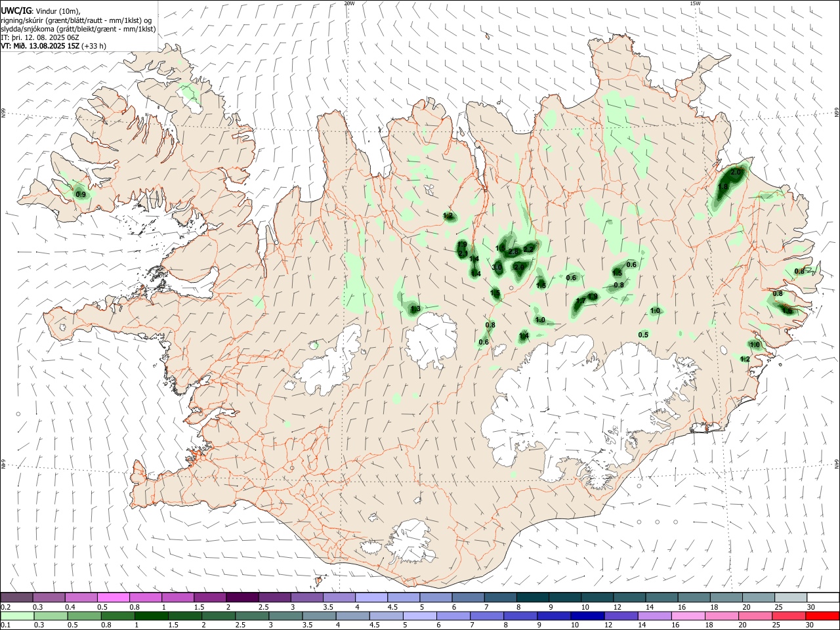
Task: Click the 3.0 rainfall value on the map
Action: point(497,267)
